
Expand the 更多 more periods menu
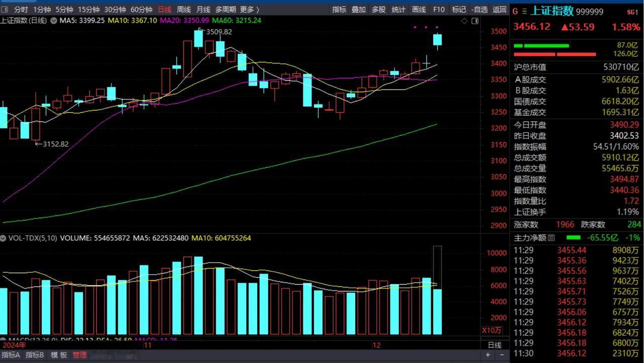pos(250,10)
